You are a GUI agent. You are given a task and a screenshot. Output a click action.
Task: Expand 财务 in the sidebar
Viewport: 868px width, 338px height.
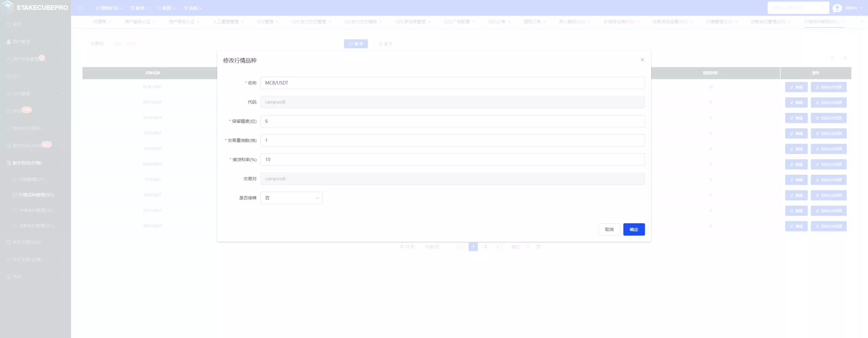pos(35,111)
